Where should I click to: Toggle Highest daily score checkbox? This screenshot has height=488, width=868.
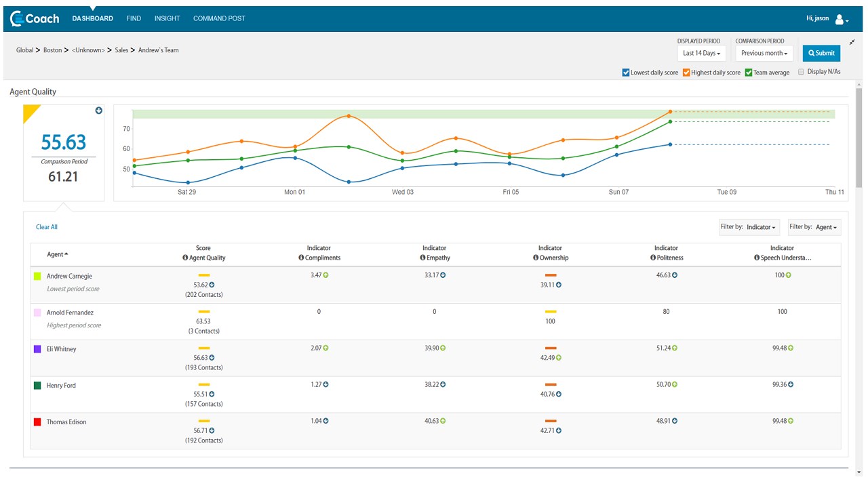tap(686, 73)
